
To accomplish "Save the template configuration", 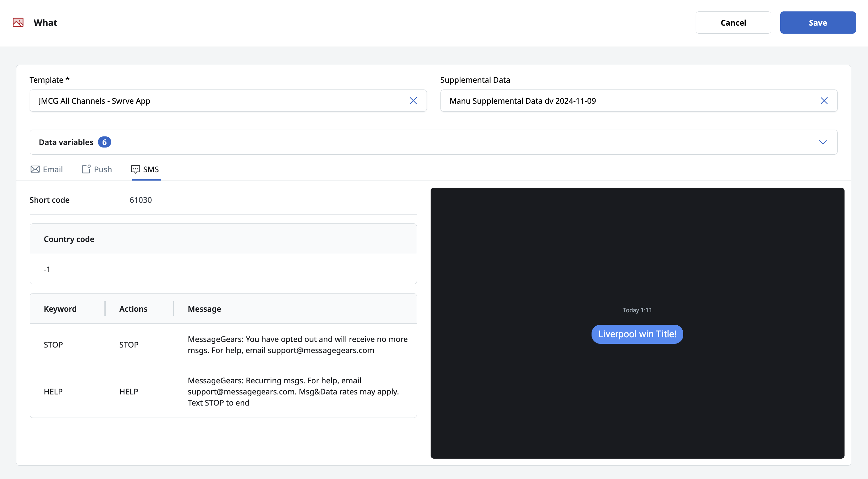I will [x=818, y=23].
